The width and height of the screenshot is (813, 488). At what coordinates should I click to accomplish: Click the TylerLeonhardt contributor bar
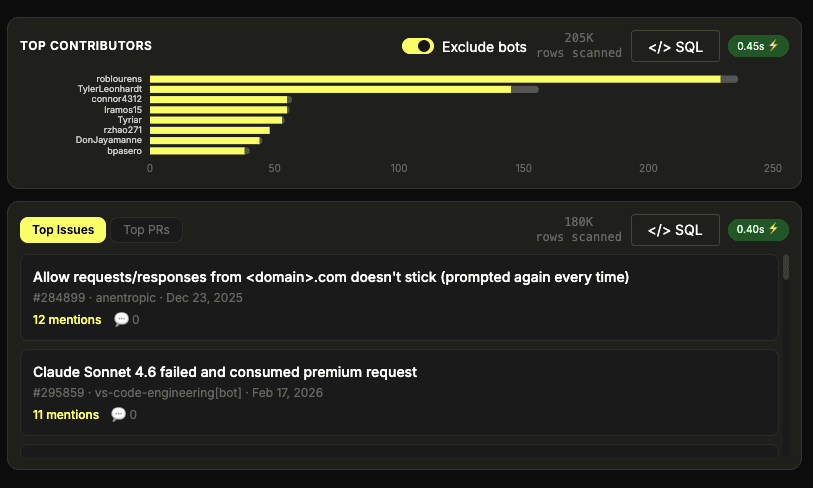coord(330,89)
